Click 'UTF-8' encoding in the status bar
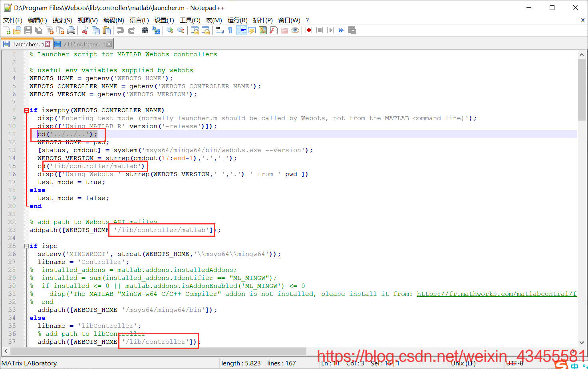Image resolution: width=588 pixels, height=369 pixels. (514, 363)
